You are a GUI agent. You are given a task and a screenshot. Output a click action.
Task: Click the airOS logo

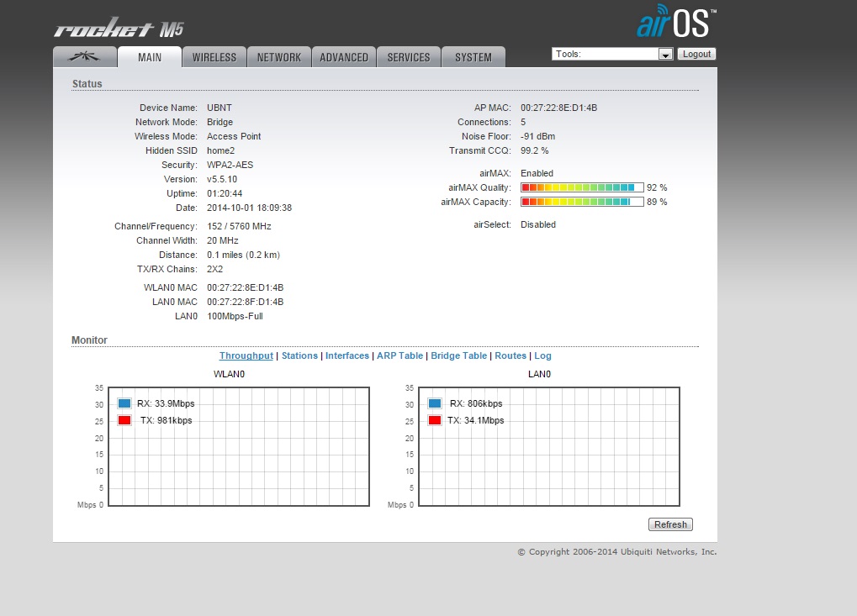click(x=677, y=22)
